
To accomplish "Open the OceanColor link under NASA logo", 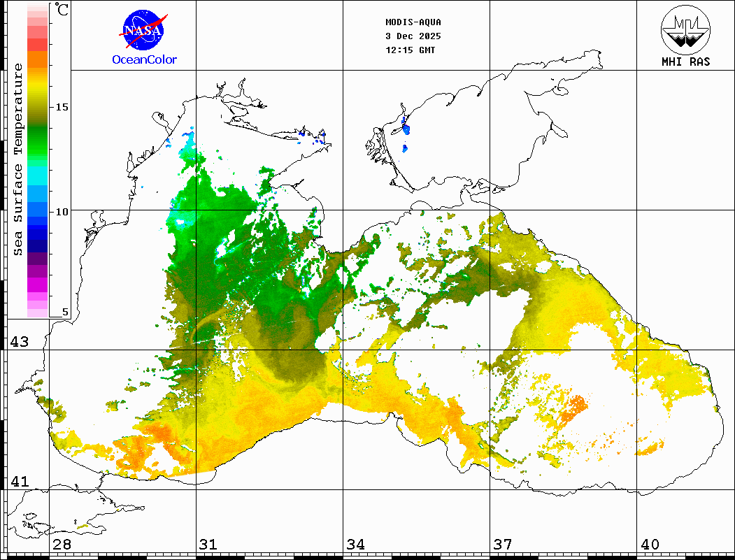I will 145,60.
